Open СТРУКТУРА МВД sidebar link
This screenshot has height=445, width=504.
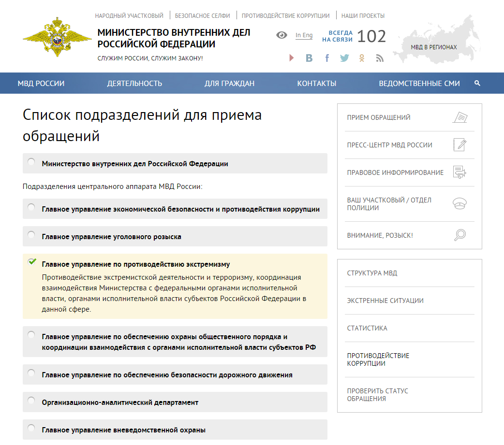click(x=372, y=273)
